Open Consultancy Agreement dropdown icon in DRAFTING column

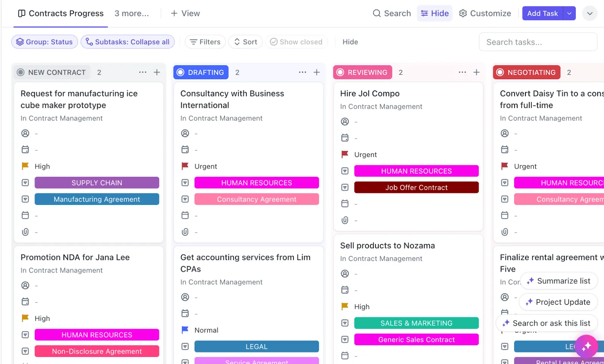(185, 199)
